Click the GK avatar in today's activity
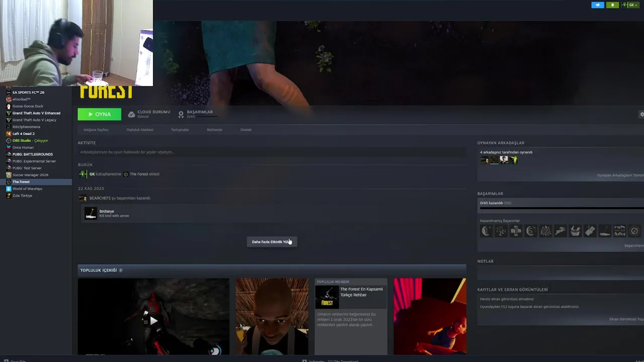This screenshot has width=644, height=362. pyautogui.click(x=83, y=174)
